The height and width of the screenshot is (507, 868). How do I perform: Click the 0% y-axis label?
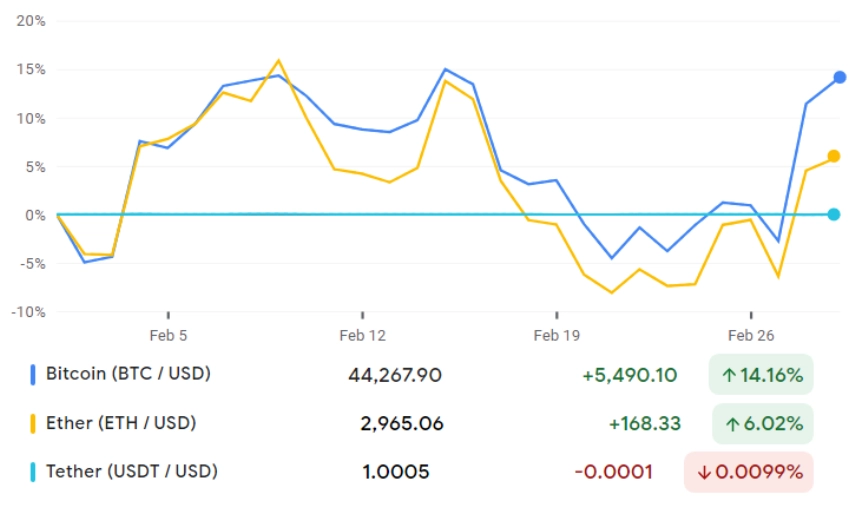coord(35,215)
